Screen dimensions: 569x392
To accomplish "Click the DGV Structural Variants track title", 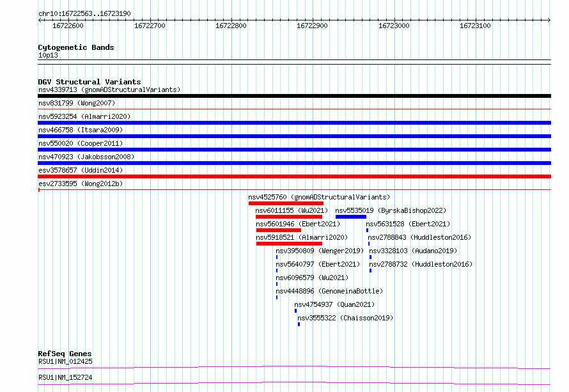I will 90,82.
